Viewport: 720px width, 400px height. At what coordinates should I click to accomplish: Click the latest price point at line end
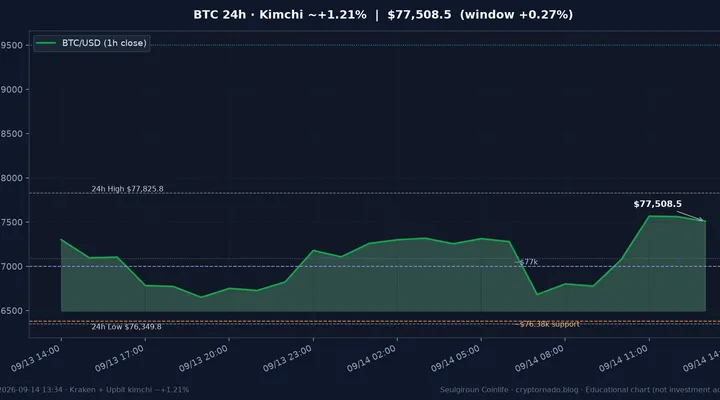pyautogui.click(x=705, y=221)
